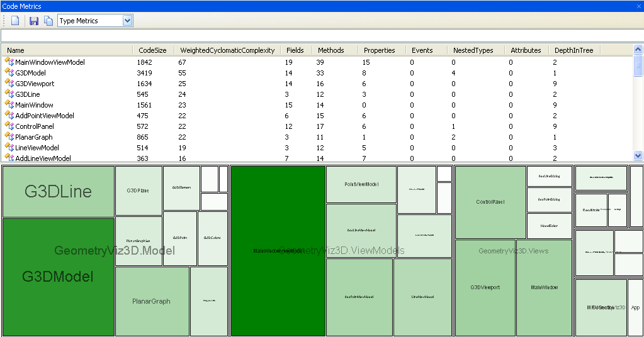The width and height of the screenshot is (644, 337).
Task: Select the dark green MainWindowViewModel treemap block
Action: [278, 251]
